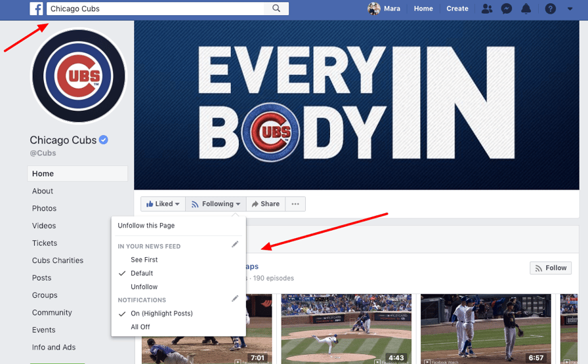This screenshot has height=364, width=588.
Task: Play the 7:01 video thumbnail
Action: [x=207, y=329]
